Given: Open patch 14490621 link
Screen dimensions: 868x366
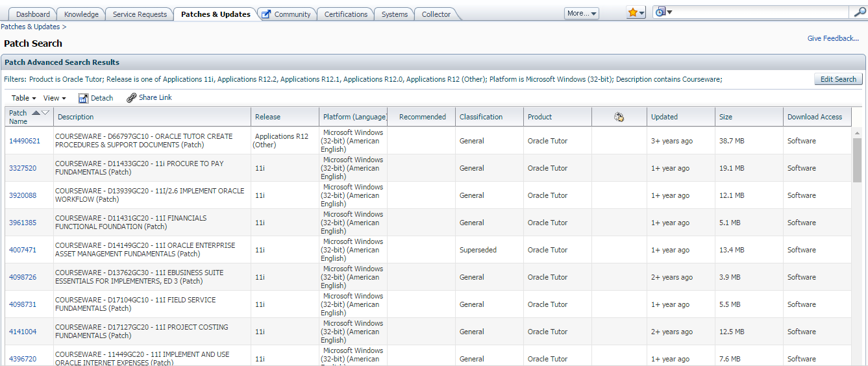Looking at the screenshot, I should tap(25, 141).
